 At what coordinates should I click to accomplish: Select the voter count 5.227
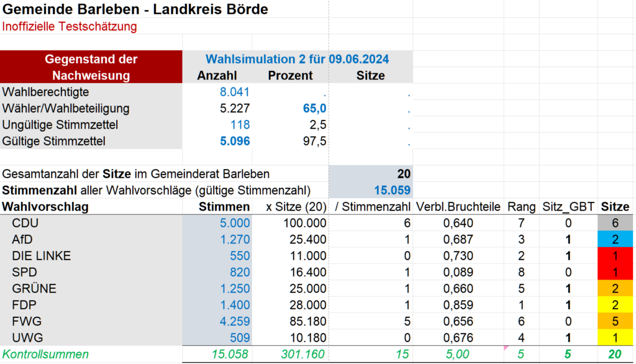234,108
